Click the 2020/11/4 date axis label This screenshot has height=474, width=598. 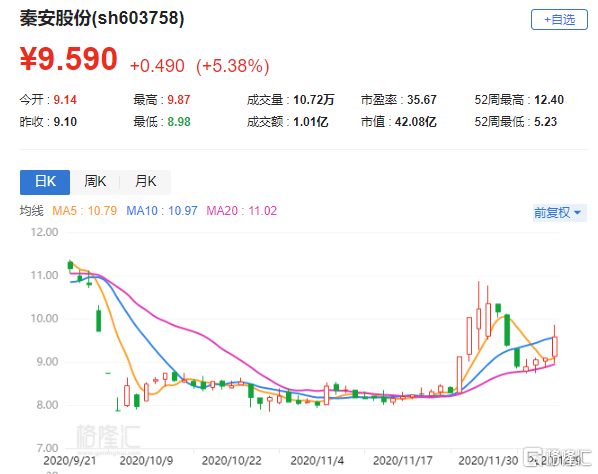point(317,461)
